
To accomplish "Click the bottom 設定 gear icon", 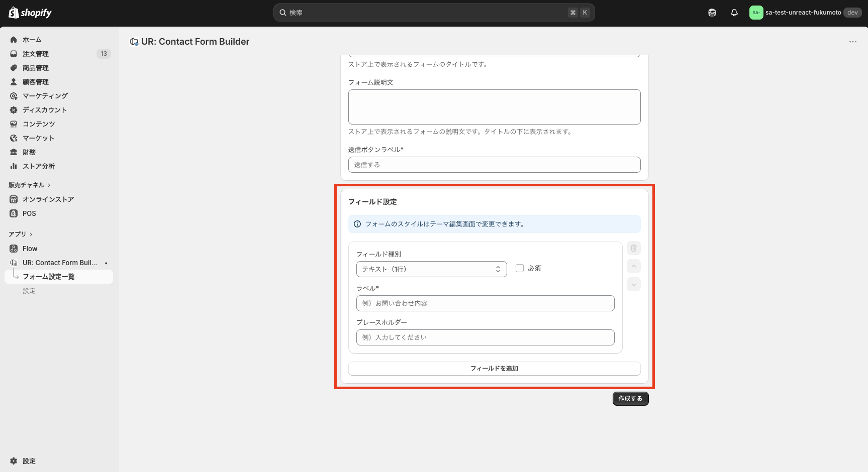I will click(x=14, y=461).
